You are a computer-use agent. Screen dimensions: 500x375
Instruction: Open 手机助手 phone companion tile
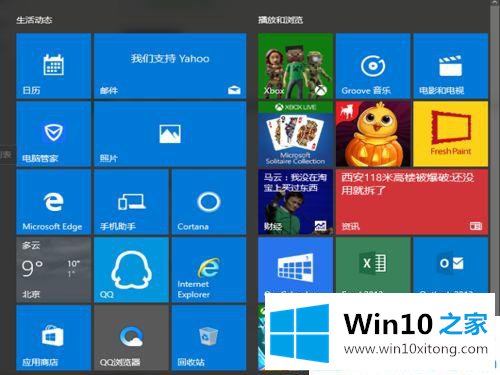click(131, 202)
